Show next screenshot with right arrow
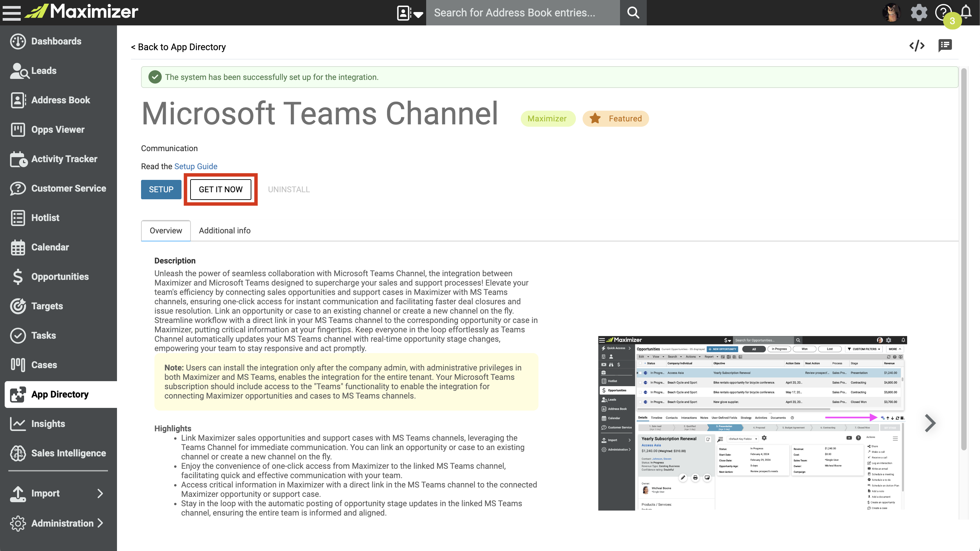 (x=930, y=423)
